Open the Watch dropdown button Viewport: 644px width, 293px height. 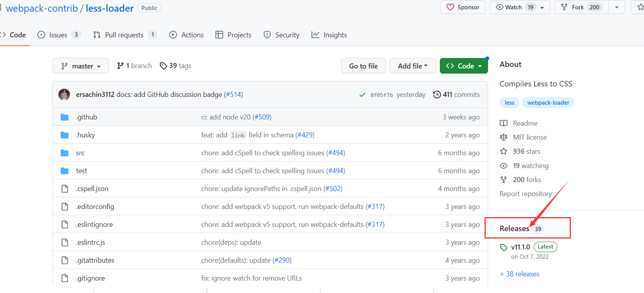tap(520, 7)
